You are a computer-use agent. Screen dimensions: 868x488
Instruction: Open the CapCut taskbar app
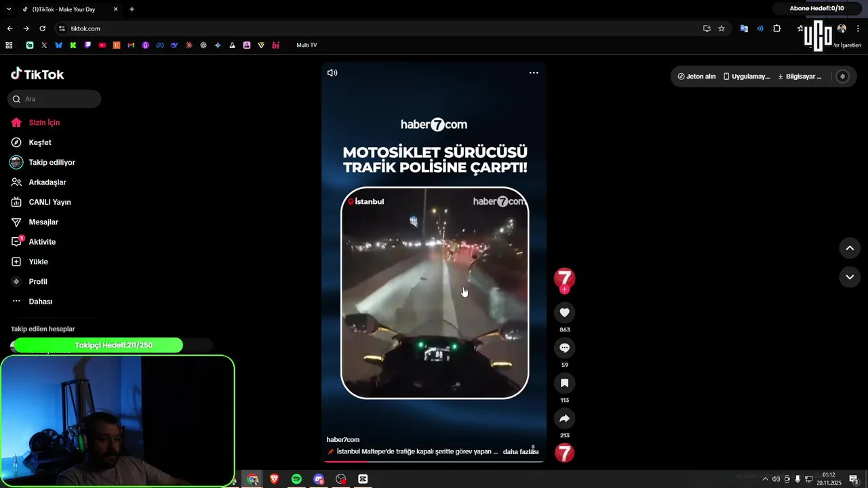click(363, 479)
